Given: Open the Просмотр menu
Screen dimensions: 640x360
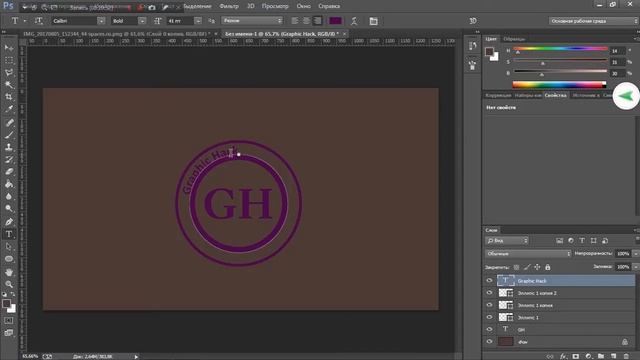Looking at the screenshot, I should point(275,6).
